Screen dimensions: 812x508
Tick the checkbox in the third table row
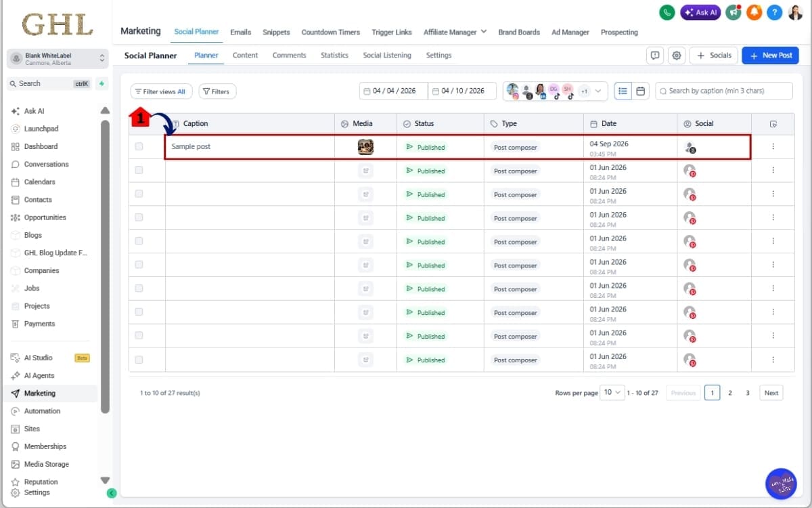[x=139, y=194]
